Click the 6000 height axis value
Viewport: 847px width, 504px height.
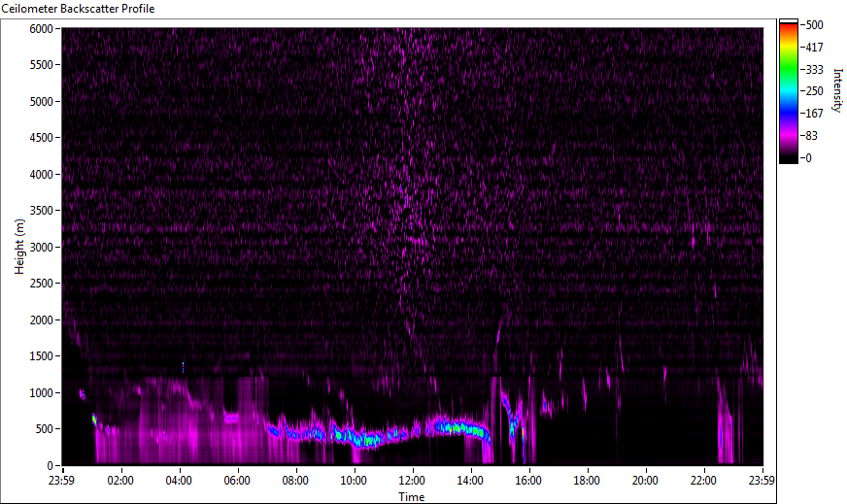coord(41,28)
